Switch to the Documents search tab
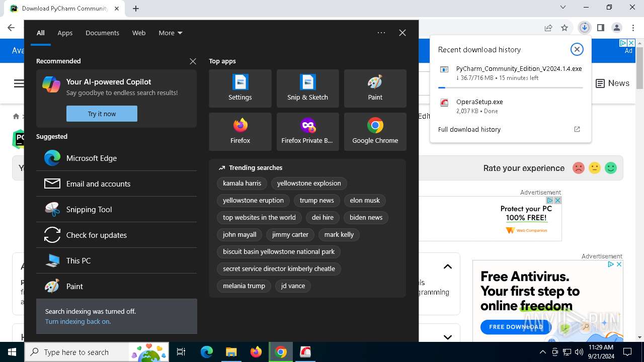This screenshot has width=644, height=362. click(x=102, y=33)
